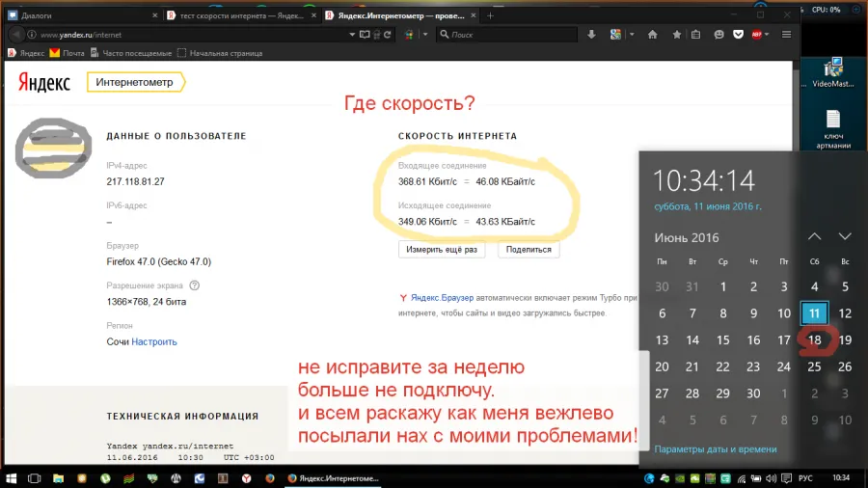The image size is (868, 488).
Task: Go back with the browser back arrow
Action: [16, 35]
